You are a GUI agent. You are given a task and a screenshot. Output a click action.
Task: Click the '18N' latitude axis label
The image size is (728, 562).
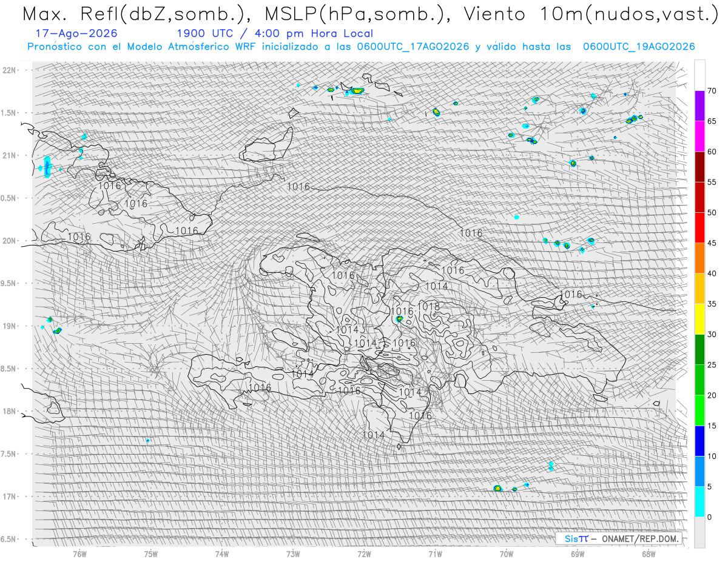click(x=9, y=411)
